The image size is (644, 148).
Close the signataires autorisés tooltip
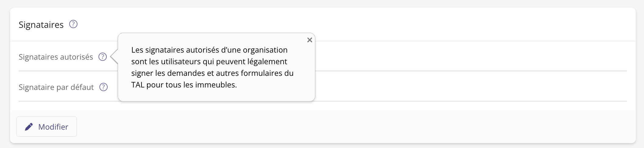(x=309, y=40)
